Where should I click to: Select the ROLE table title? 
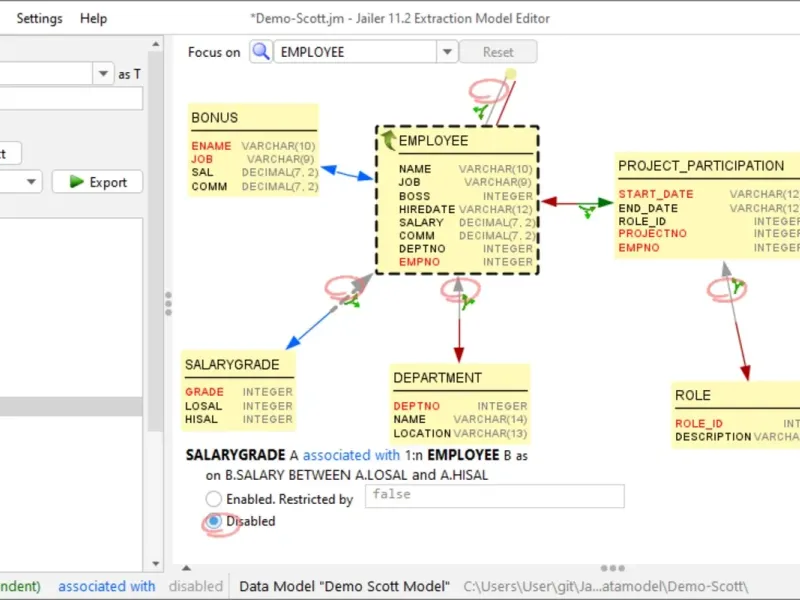click(x=692, y=395)
